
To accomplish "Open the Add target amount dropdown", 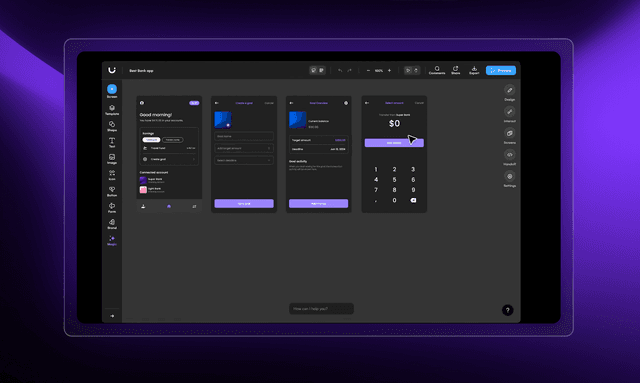I will pos(244,148).
